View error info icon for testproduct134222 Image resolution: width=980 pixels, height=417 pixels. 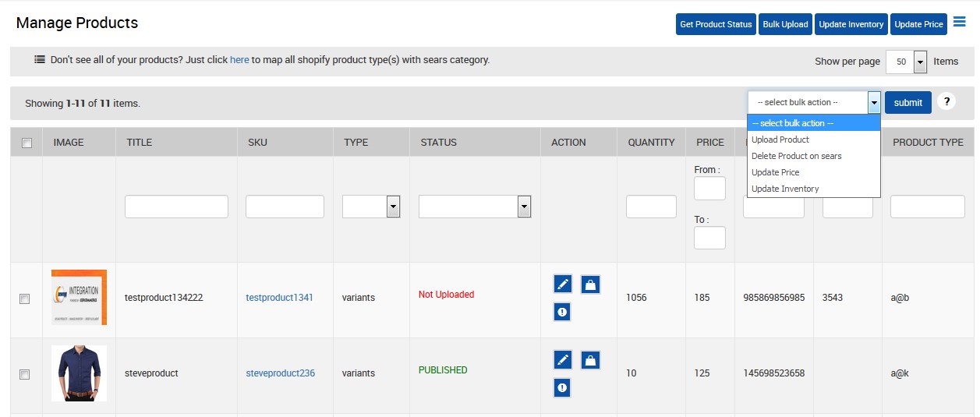tap(563, 311)
